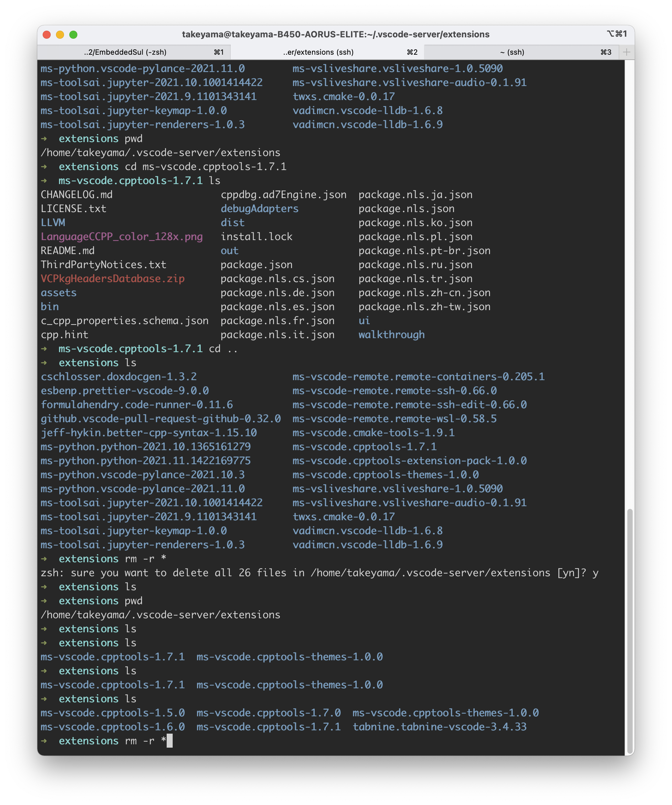The width and height of the screenshot is (672, 805).
Task: Click LanguageCCPP_color_128x.png file name
Action: [122, 236]
